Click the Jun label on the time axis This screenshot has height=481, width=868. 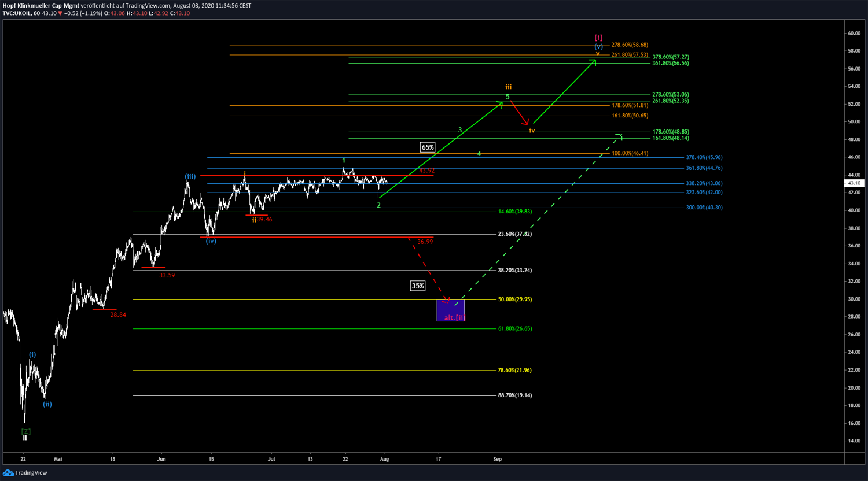pyautogui.click(x=161, y=459)
